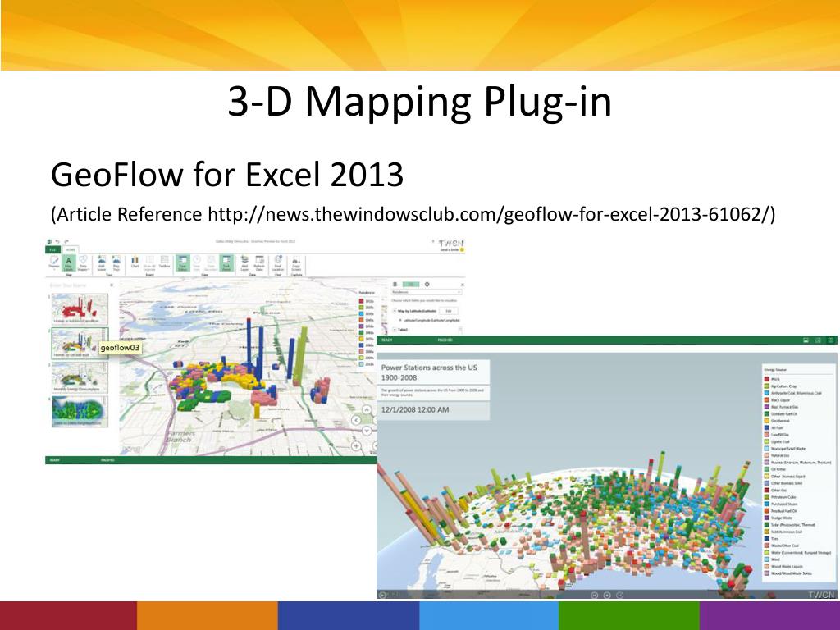840x630 pixels.
Task: Click the next scene playback button
Action: [x=620, y=596]
